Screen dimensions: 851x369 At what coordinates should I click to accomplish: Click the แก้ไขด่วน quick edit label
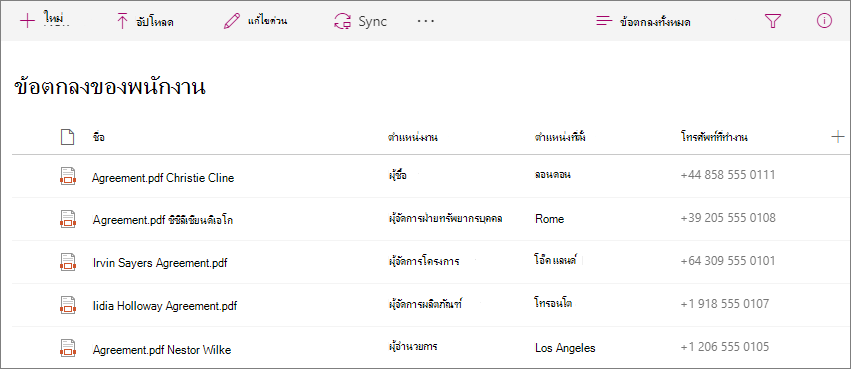click(x=267, y=22)
